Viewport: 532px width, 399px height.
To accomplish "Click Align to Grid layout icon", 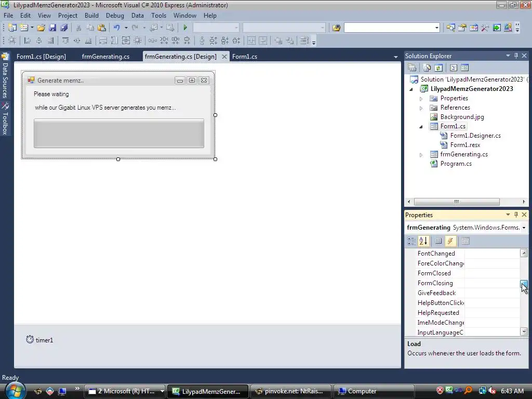I will pyautogui.click(x=12, y=41).
